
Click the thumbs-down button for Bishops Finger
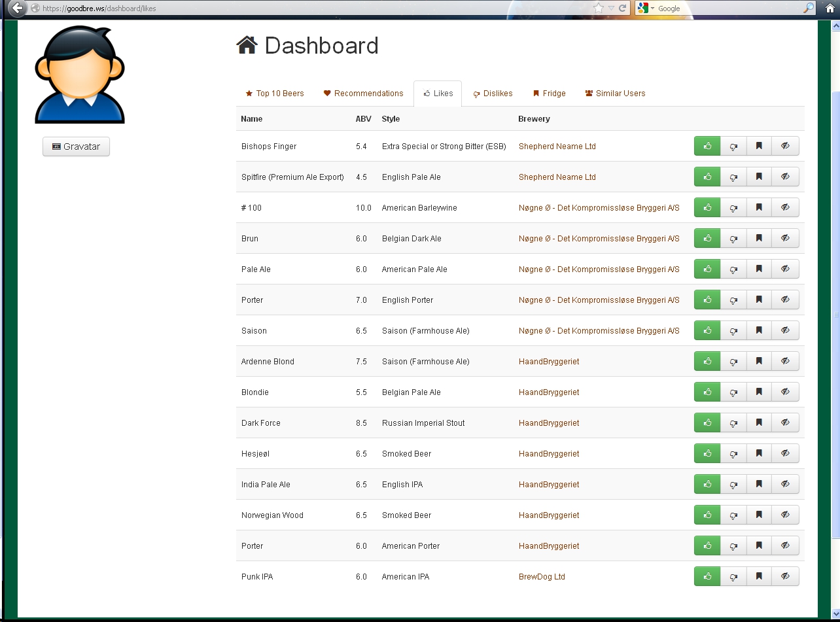(x=733, y=147)
